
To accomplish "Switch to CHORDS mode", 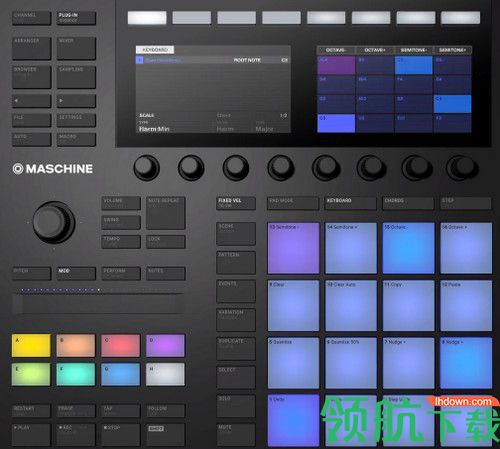I will point(408,203).
